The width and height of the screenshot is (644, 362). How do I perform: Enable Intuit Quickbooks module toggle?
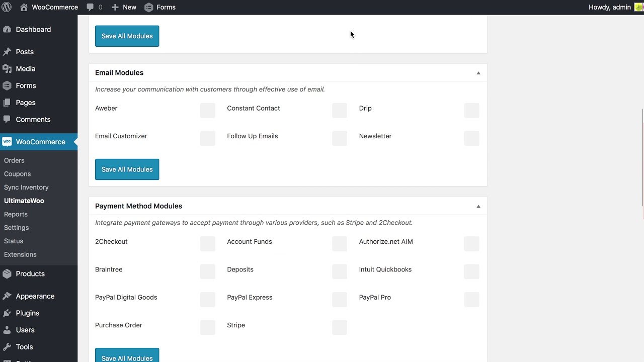pos(472,271)
